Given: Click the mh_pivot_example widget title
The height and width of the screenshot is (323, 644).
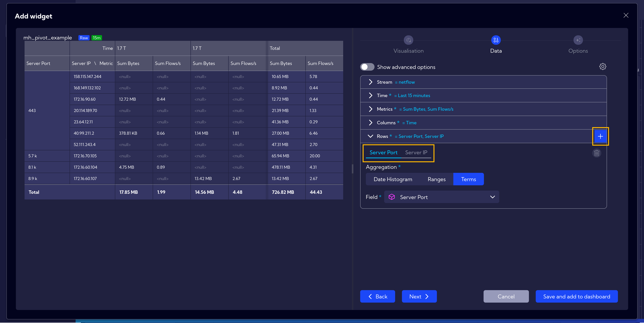Looking at the screenshot, I should click(x=47, y=38).
